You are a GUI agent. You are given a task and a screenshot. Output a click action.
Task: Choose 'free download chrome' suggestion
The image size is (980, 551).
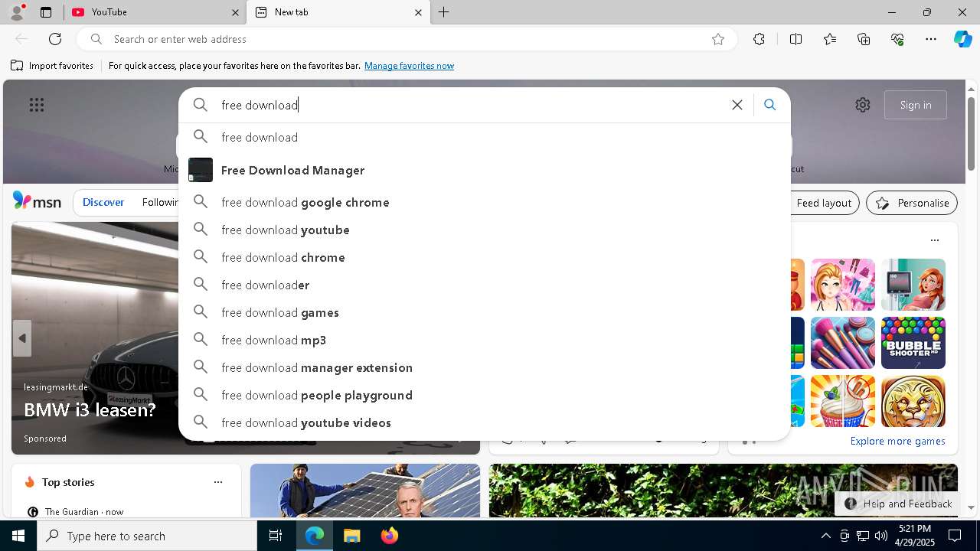484,257
